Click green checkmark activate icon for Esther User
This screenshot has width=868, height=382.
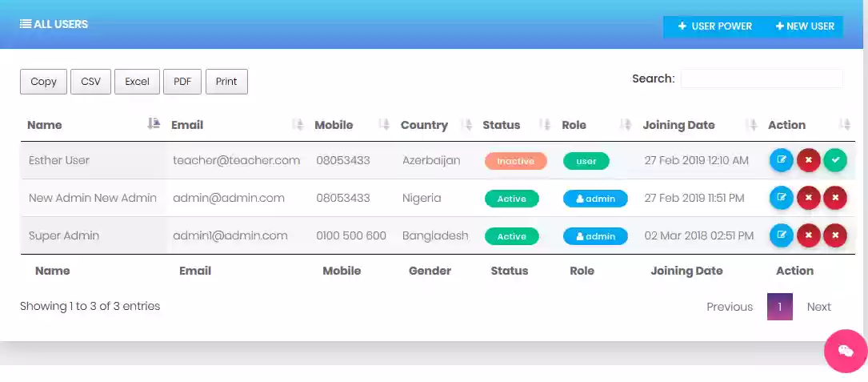834,160
